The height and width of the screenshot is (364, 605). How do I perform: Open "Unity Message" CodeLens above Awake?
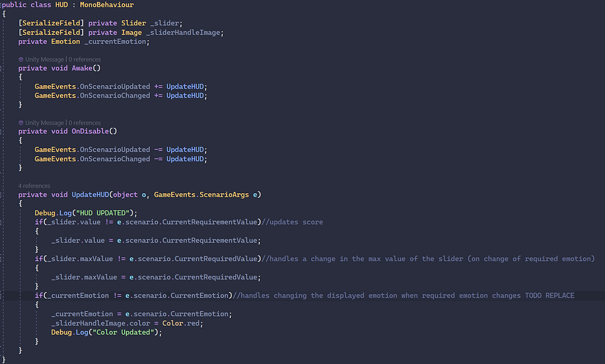point(44,59)
